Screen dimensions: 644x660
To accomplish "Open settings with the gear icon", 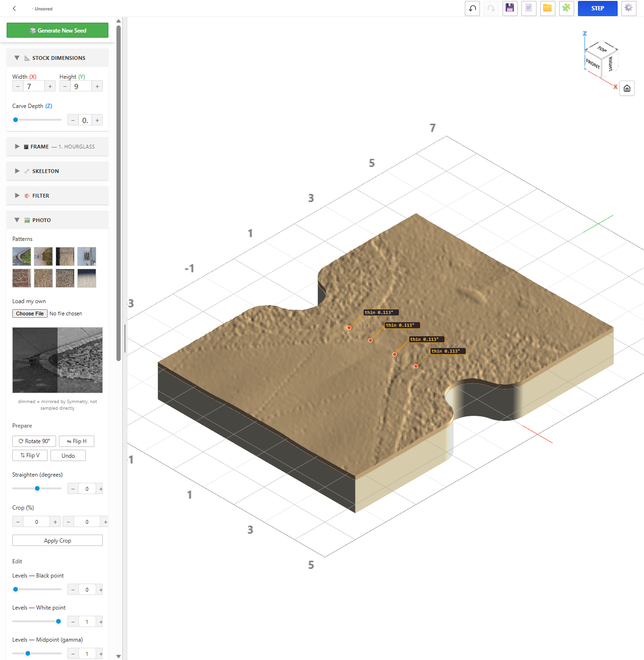I will click(x=628, y=8).
